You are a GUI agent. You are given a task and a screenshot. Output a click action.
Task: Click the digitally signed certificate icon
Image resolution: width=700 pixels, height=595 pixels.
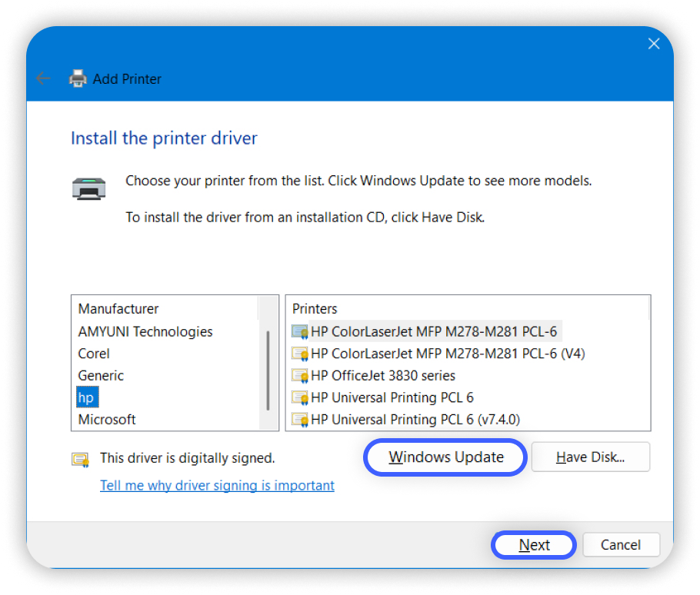click(x=80, y=459)
